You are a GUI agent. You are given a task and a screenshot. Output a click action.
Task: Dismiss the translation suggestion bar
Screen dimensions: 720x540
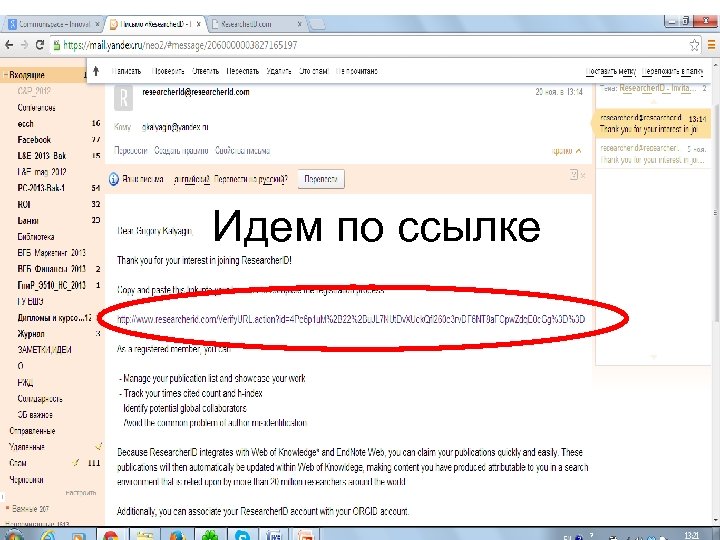[x=583, y=175]
